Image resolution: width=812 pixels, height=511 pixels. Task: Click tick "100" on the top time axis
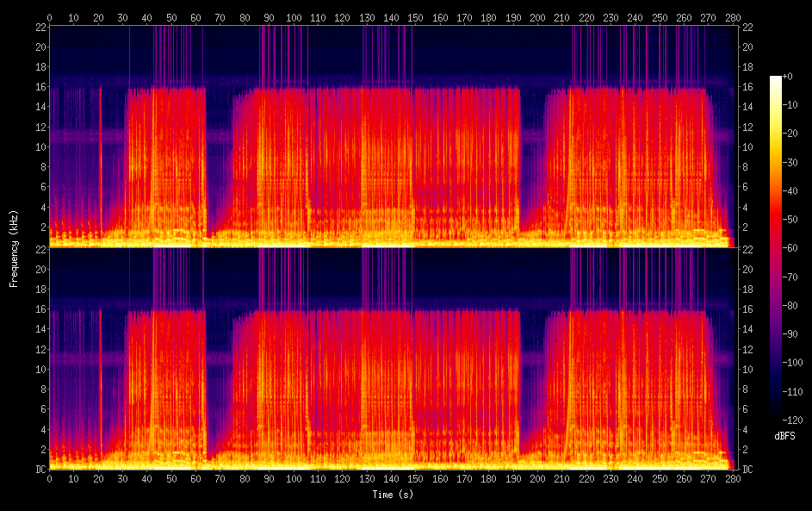click(x=294, y=17)
